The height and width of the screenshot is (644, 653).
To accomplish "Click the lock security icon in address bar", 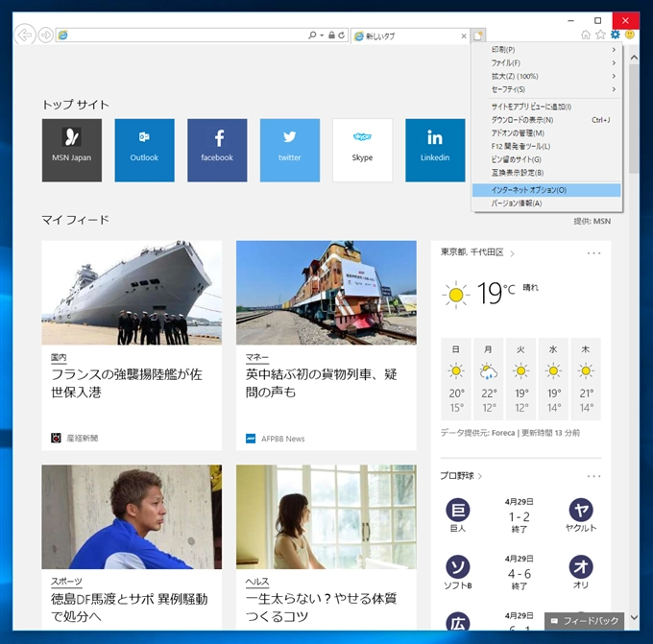I will point(331,36).
